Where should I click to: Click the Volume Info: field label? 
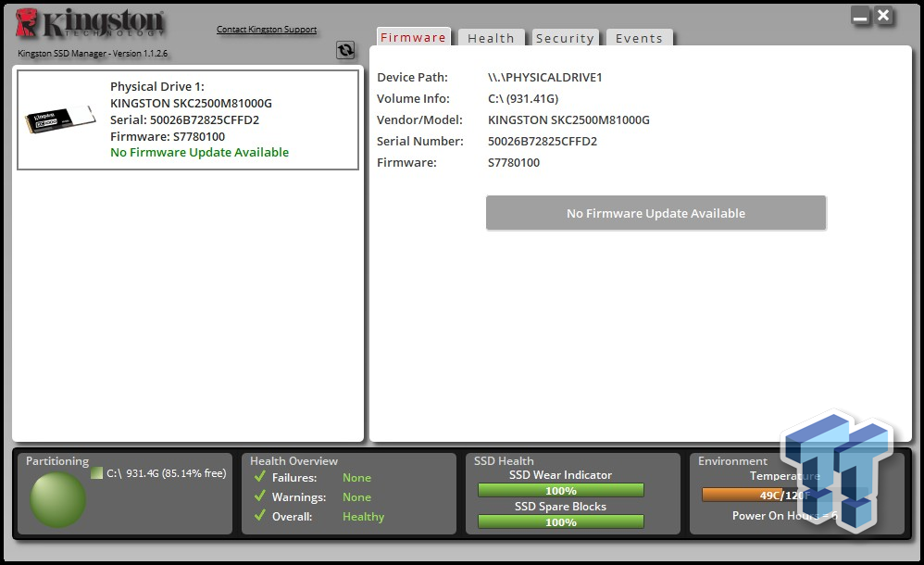(x=413, y=98)
